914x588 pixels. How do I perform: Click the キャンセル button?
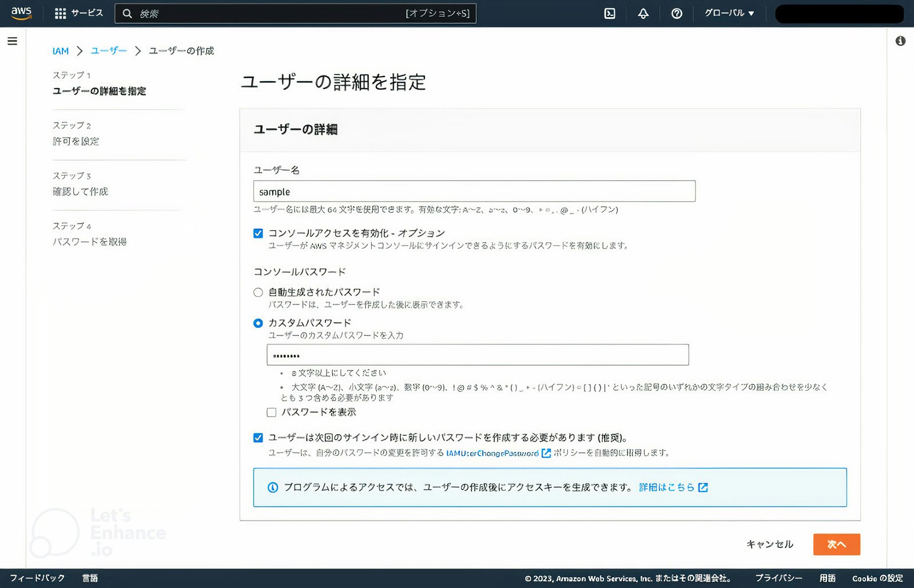[770, 545]
